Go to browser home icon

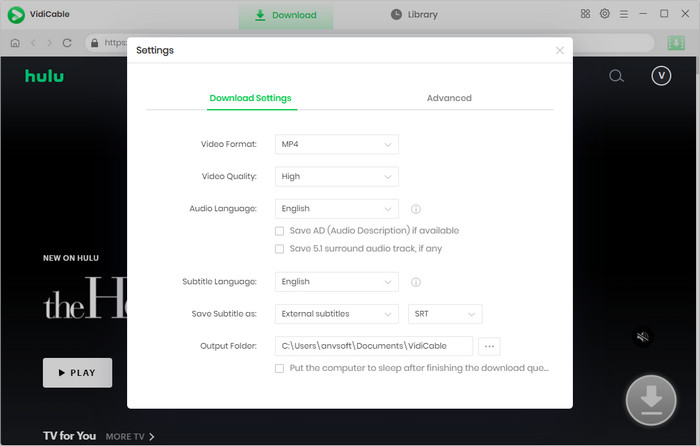[x=15, y=43]
